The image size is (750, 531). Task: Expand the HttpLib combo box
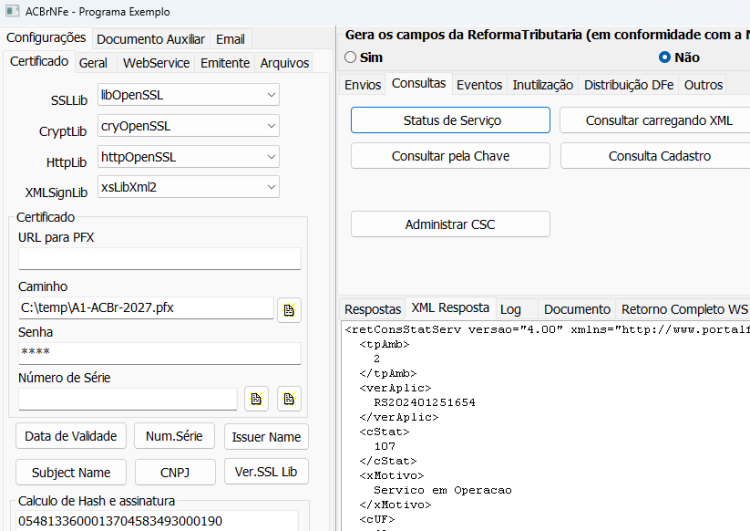(x=188, y=157)
